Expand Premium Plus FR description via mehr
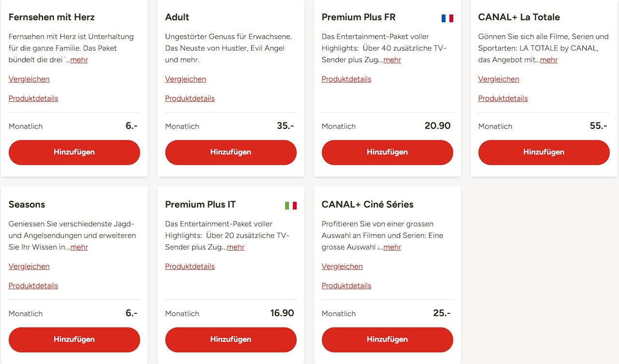619x364 pixels. [x=392, y=60]
